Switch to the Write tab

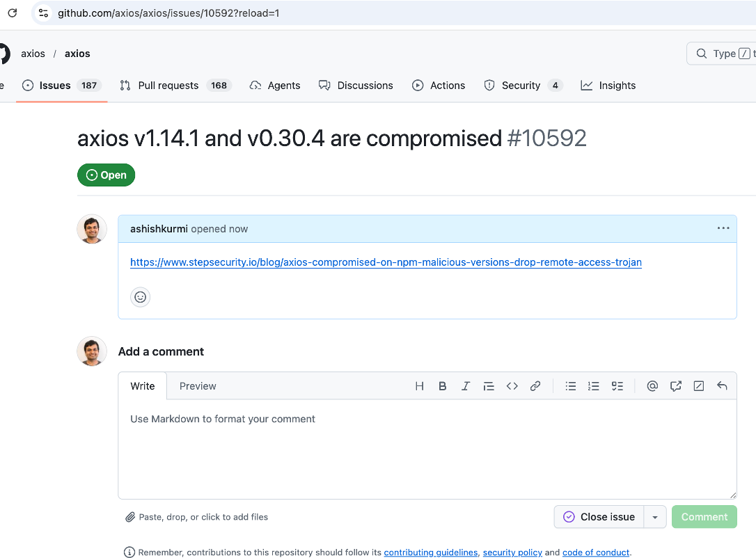point(143,386)
